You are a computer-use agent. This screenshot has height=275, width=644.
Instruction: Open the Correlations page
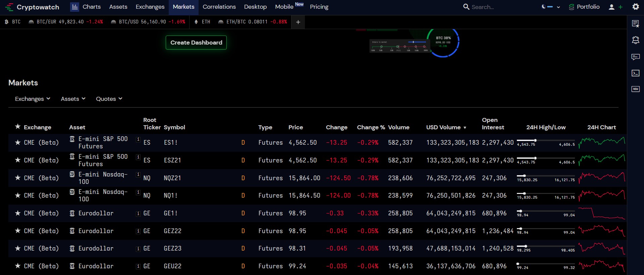coord(219,7)
